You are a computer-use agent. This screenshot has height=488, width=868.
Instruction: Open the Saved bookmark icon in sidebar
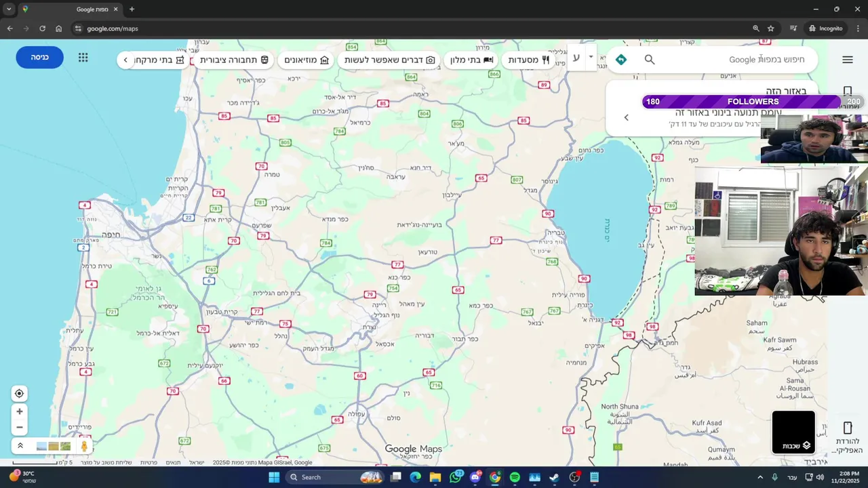pos(847,91)
